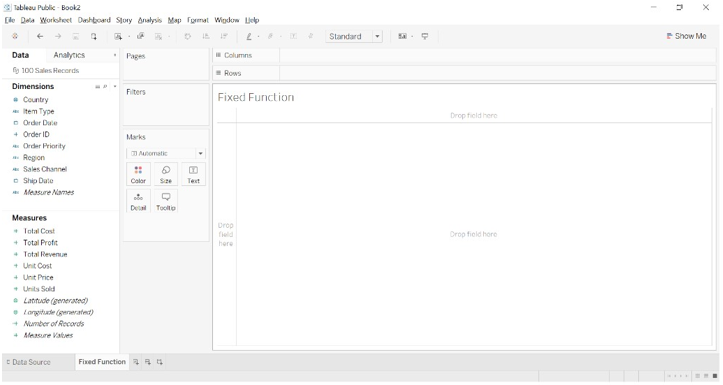Screen dimensions: 723x385
Task: Open the Show/Hide Cards dropdown arrow
Action: pyautogui.click(x=412, y=36)
